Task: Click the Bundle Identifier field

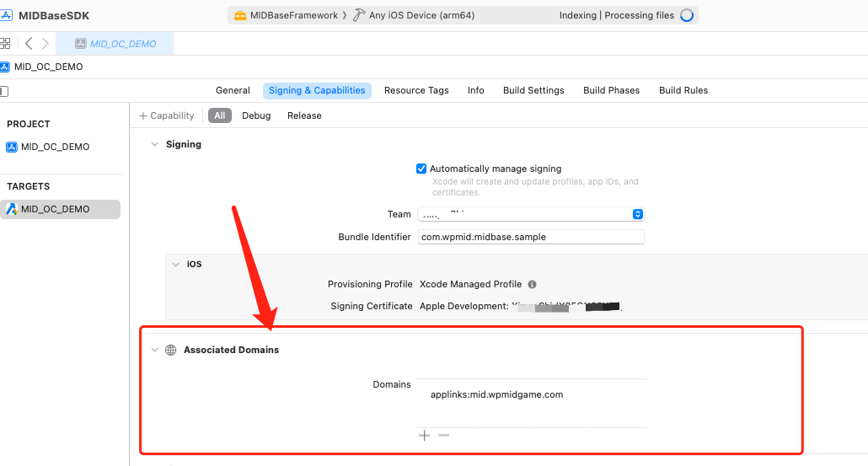Action: point(531,237)
